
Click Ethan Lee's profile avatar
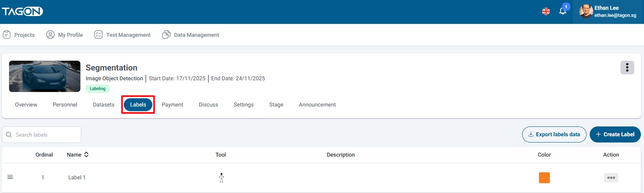pyautogui.click(x=585, y=11)
